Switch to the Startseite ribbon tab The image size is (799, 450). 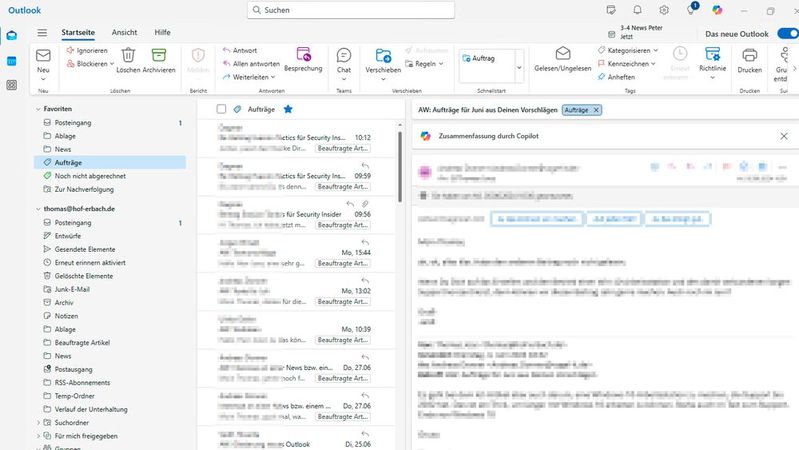point(78,32)
